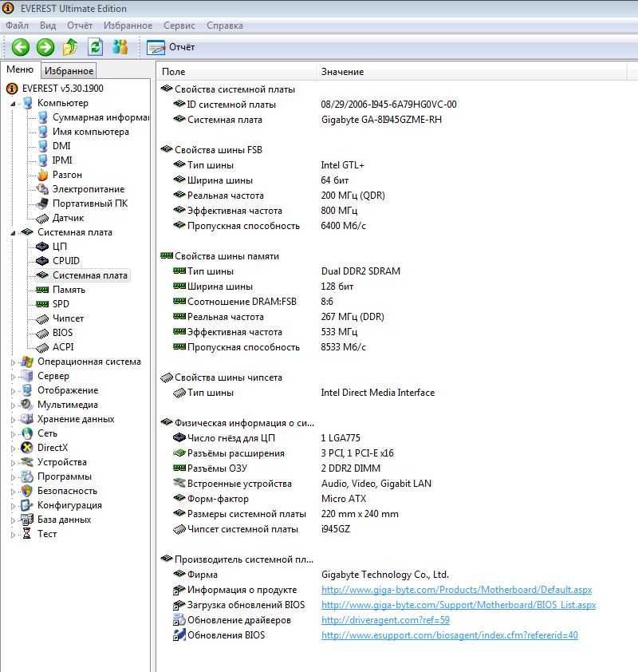This screenshot has height=672, width=638.
Task: Click the Датчик sensor icon
Action: coord(42,218)
